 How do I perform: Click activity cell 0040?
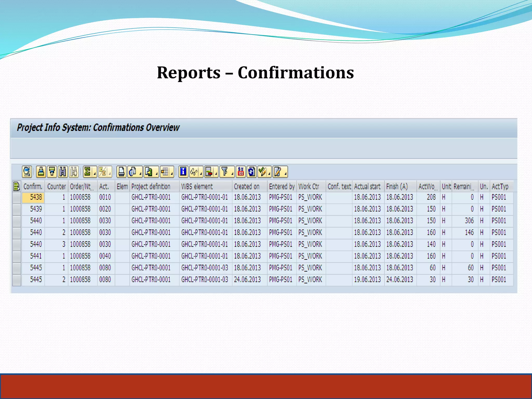pos(105,256)
